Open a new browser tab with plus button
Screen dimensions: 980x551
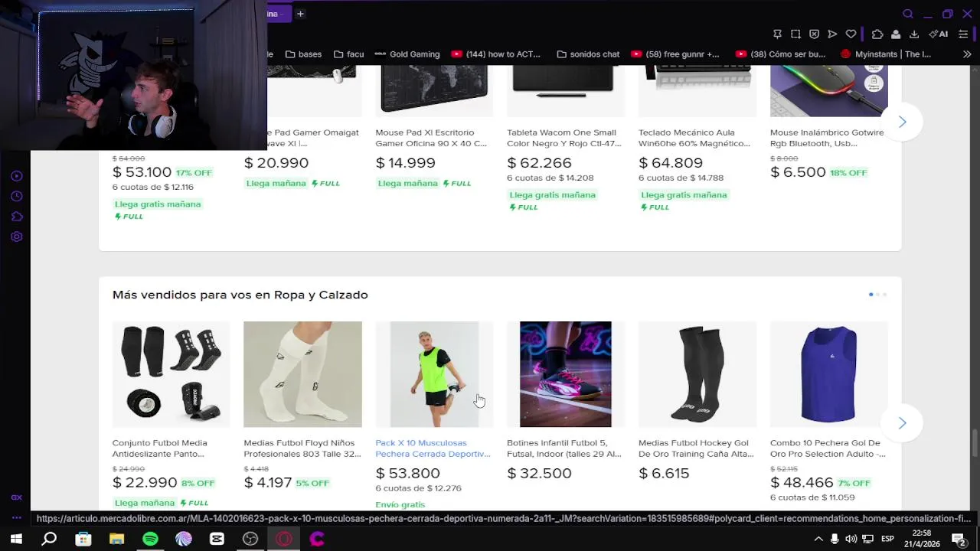click(x=300, y=14)
